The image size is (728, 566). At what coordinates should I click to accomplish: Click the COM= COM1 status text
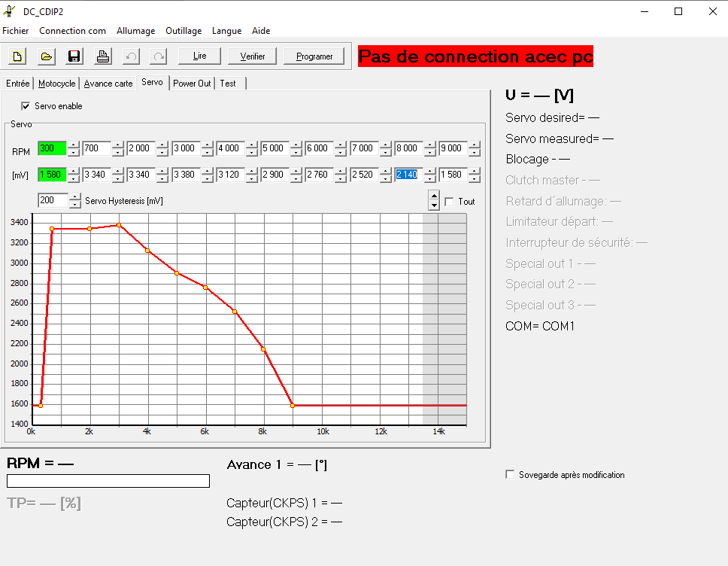coord(540,326)
